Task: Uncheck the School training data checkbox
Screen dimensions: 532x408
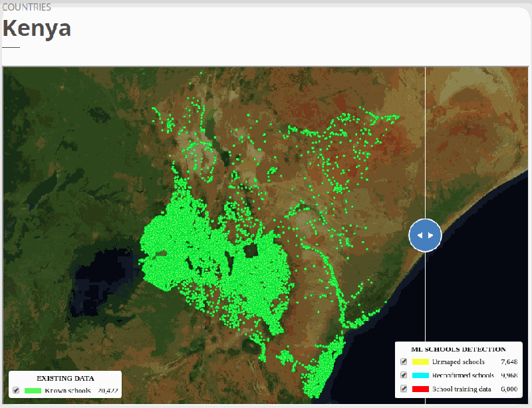Action: click(x=402, y=388)
